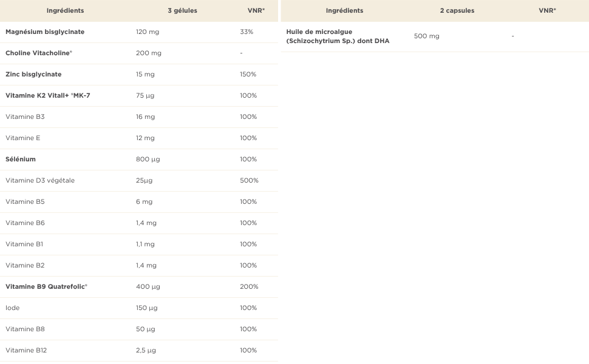589x364 pixels.
Task: Click the 200% value for Vitamine B9
Action: coord(248,286)
